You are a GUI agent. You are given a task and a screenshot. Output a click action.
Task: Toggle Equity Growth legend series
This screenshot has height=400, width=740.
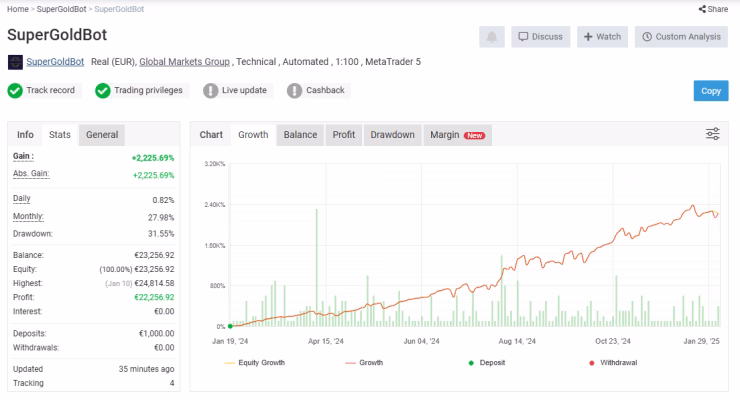pyautogui.click(x=255, y=363)
